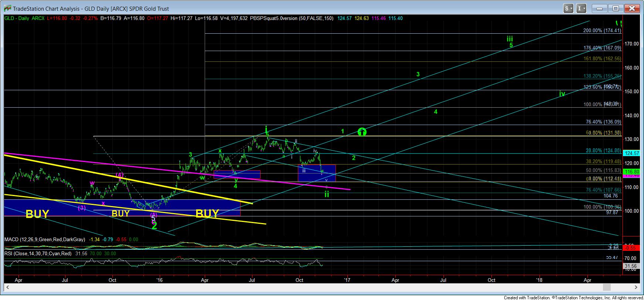This screenshot has width=644, height=300.
Task: Click the V=4,197,632 volume readout
Action: 234,18
